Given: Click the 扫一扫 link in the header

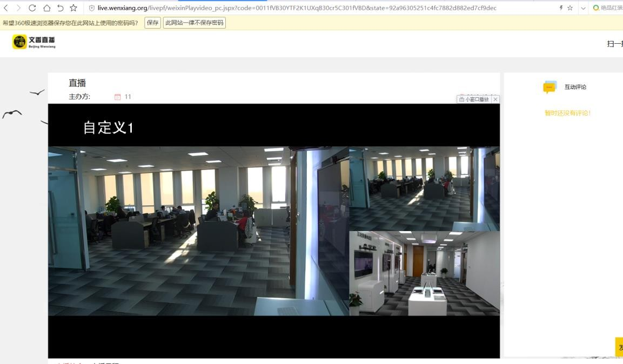Looking at the screenshot, I should point(615,44).
